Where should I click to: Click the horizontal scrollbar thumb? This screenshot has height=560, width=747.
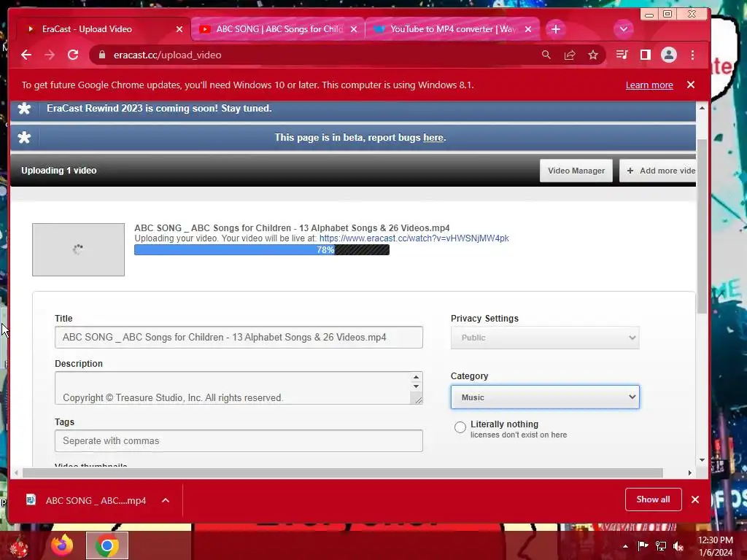(x=343, y=472)
